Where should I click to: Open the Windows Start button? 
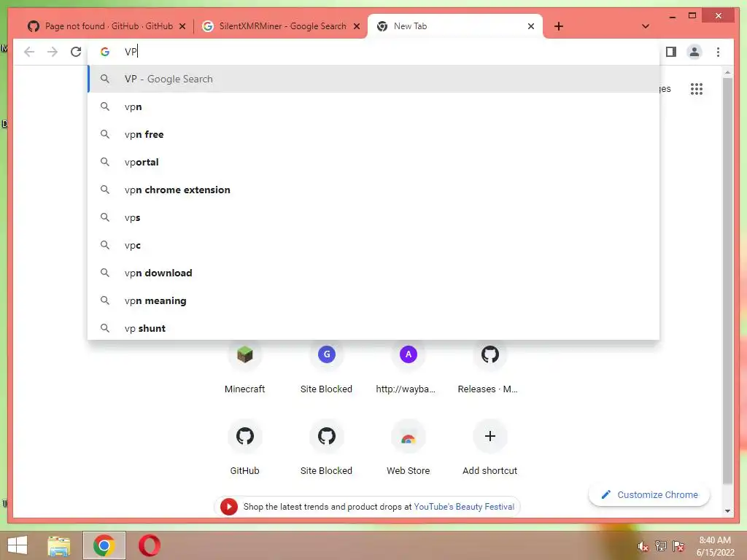click(x=18, y=545)
